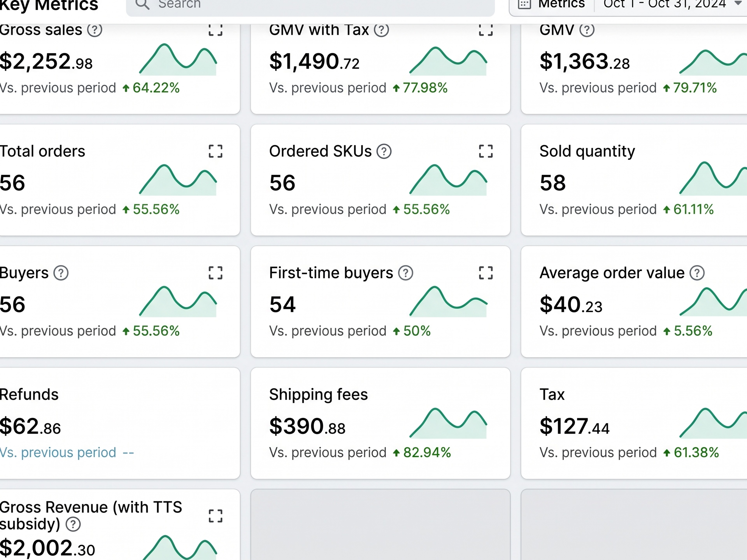Show GMV help question mark

(587, 30)
